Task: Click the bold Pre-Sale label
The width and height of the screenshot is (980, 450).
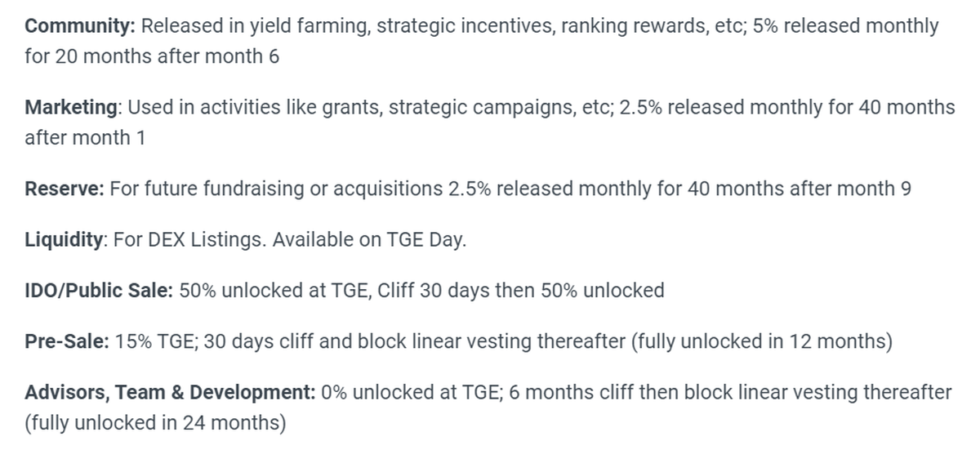Action: click(65, 341)
